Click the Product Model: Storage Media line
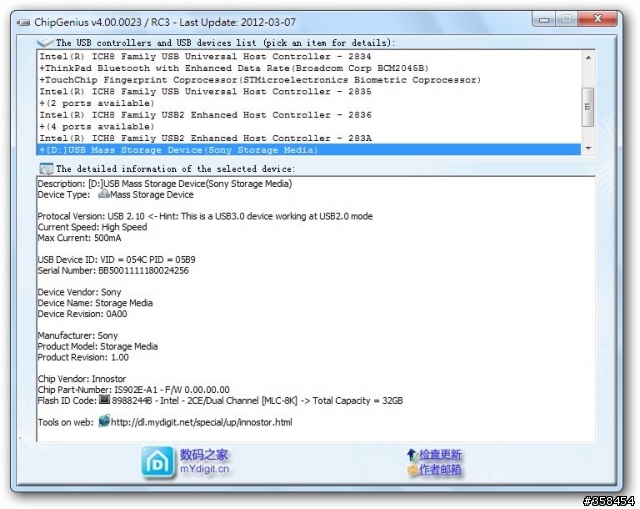 pyautogui.click(x=98, y=347)
